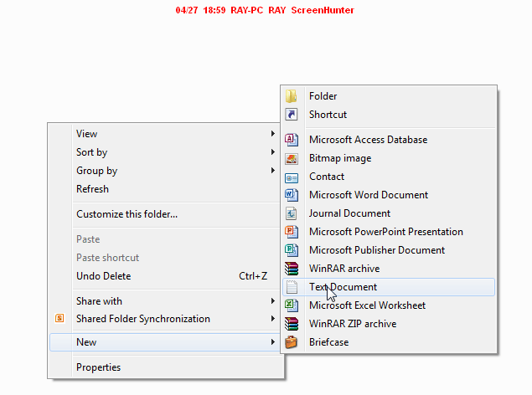532x395 pixels.
Task: Expand Shared Folder Synchronization submenu arrow
Action: point(273,319)
